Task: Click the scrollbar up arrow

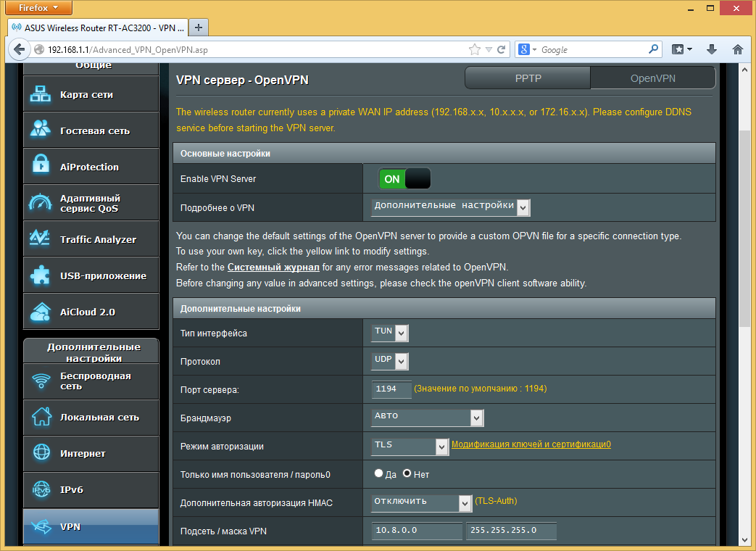Action: (744, 70)
